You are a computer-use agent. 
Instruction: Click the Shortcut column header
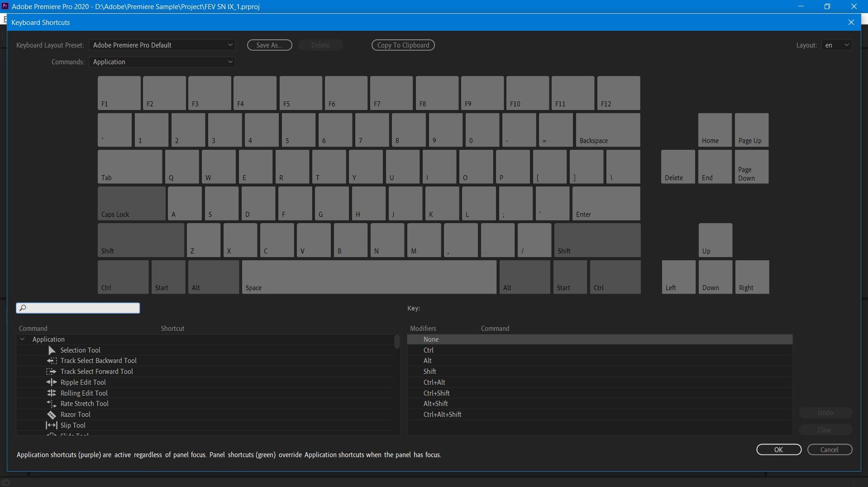coord(172,329)
